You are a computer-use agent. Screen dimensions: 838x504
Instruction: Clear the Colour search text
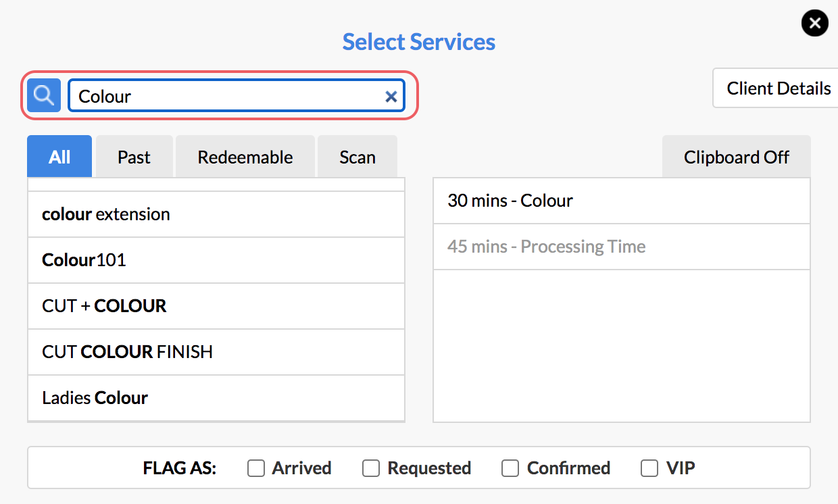pyautogui.click(x=391, y=97)
